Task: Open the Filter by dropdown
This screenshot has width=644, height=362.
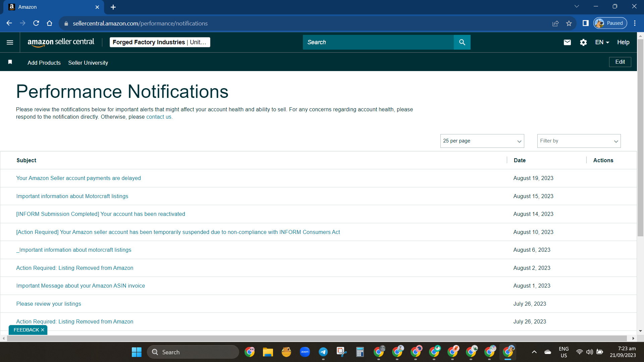Action: click(x=579, y=141)
